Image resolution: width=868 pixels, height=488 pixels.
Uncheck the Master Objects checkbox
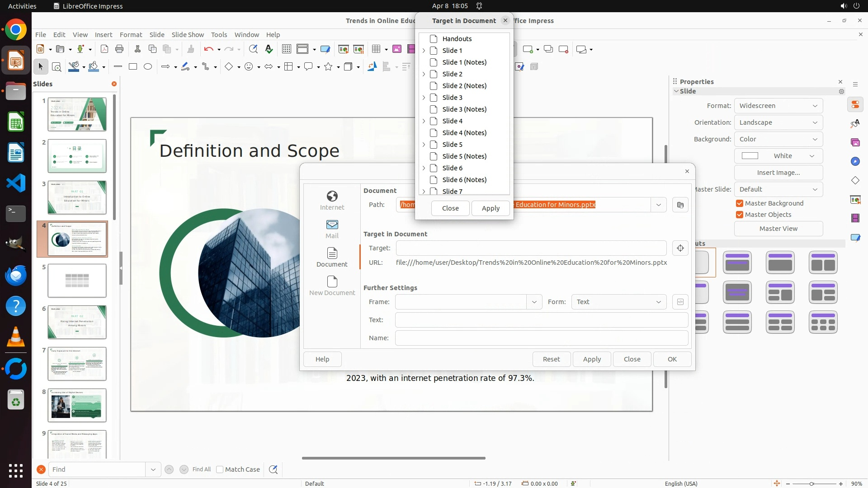click(740, 215)
